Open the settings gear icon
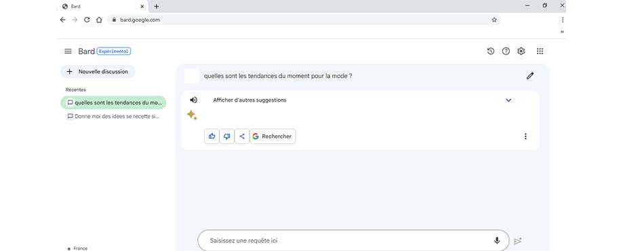Screen dimensions: 644x251 (521, 52)
